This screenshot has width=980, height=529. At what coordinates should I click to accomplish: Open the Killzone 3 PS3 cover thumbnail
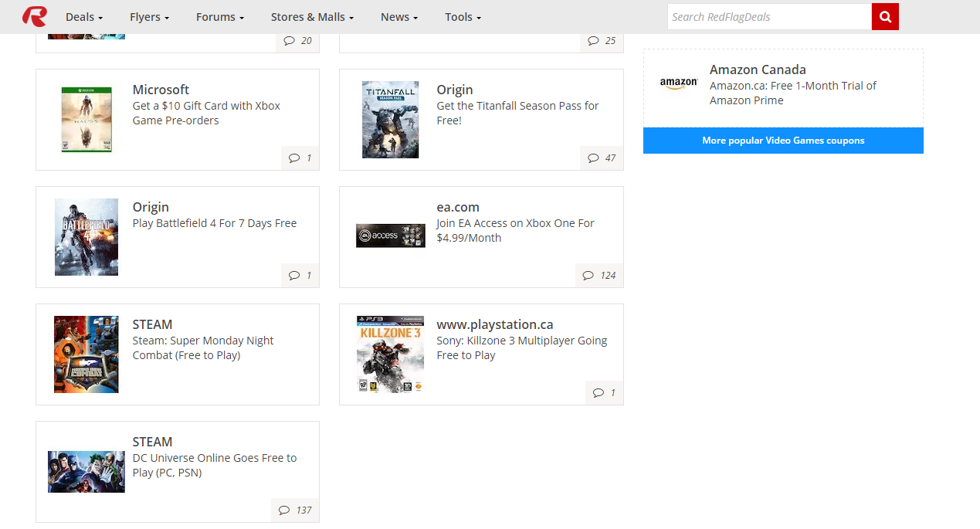391,354
